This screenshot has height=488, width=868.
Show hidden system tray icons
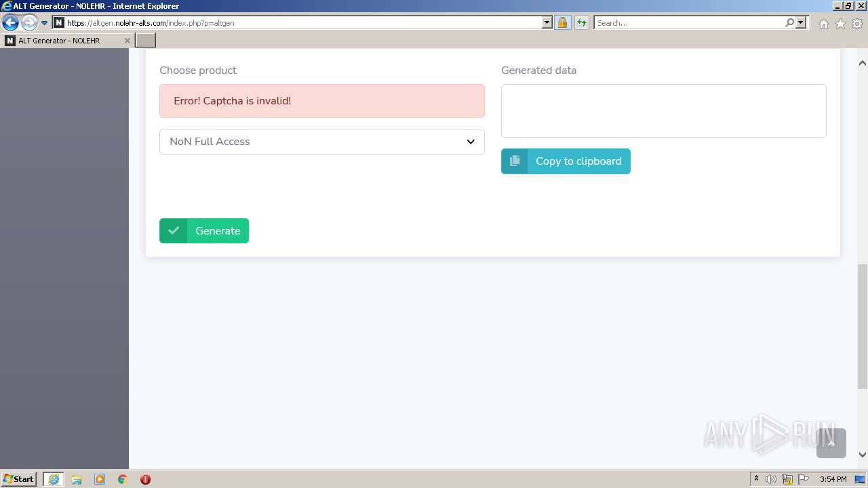point(756,479)
